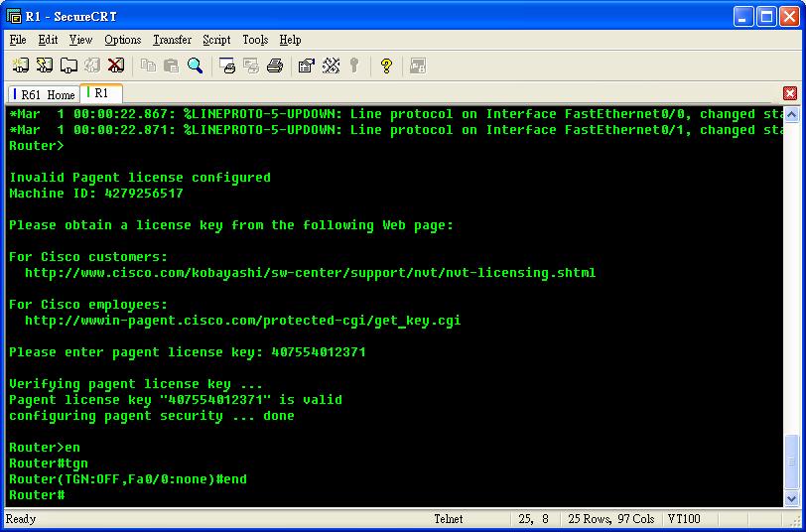Click the nvt-licensing.shtml URL line

[310, 272]
